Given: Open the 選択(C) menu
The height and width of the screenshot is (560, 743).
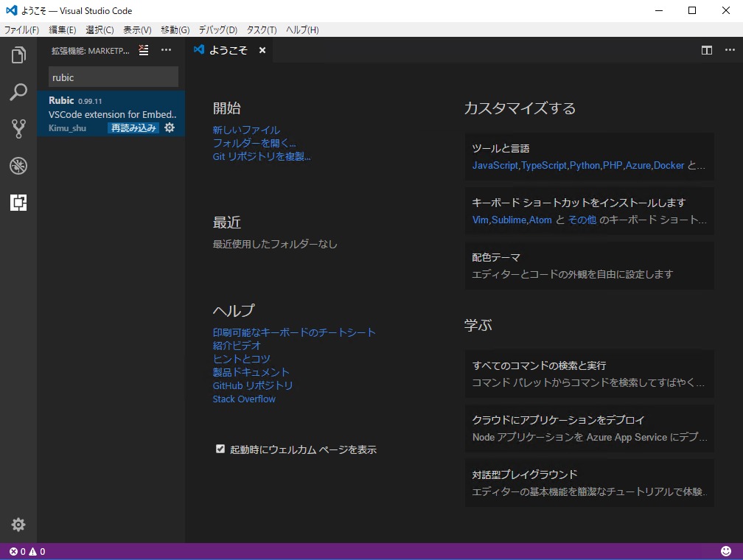Looking at the screenshot, I should (100, 30).
